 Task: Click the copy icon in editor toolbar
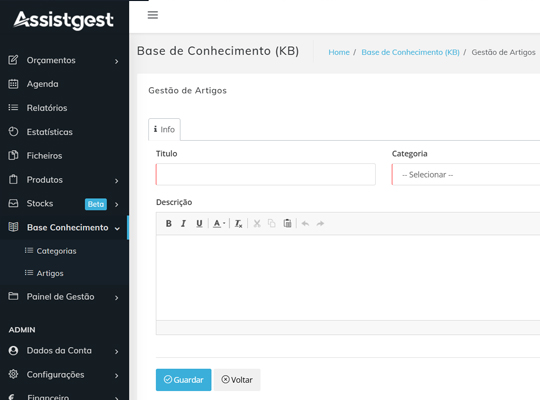(x=272, y=223)
